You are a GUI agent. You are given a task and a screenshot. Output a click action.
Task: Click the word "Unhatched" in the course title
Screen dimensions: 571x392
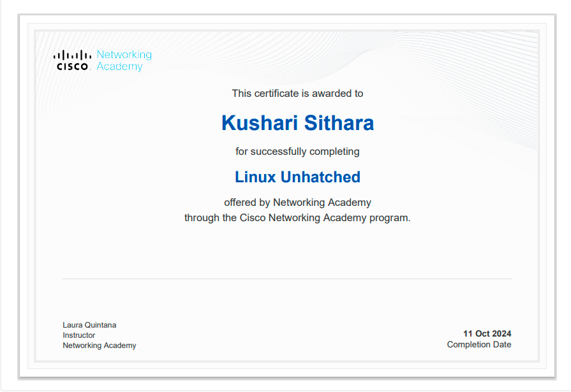pyautogui.click(x=320, y=177)
